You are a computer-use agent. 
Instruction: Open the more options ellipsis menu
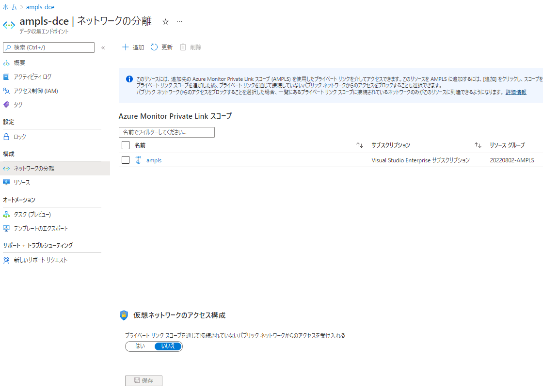click(179, 21)
